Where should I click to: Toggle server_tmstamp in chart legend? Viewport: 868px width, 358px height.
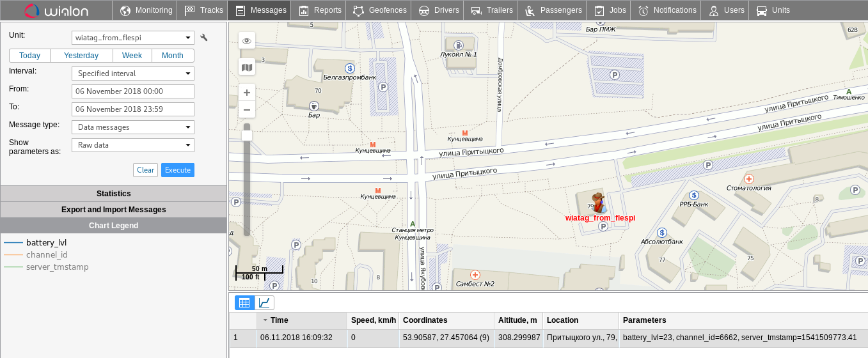pyautogui.click(x=57, y=267)
